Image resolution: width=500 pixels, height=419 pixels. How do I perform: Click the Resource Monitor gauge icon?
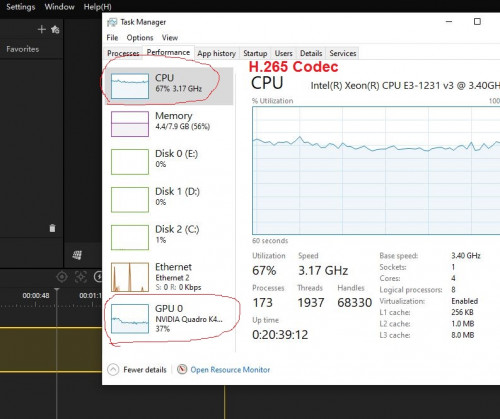click(182, 369)
